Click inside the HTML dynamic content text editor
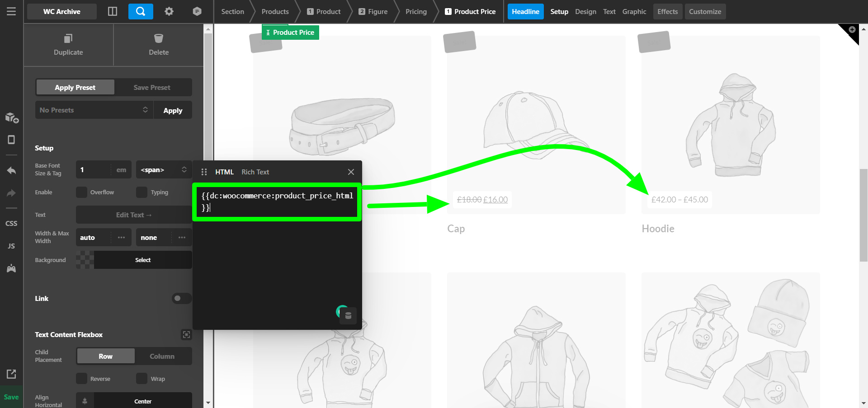Image resolution: width=868 pixels, height=408 pixels. (x=277, y=202)
